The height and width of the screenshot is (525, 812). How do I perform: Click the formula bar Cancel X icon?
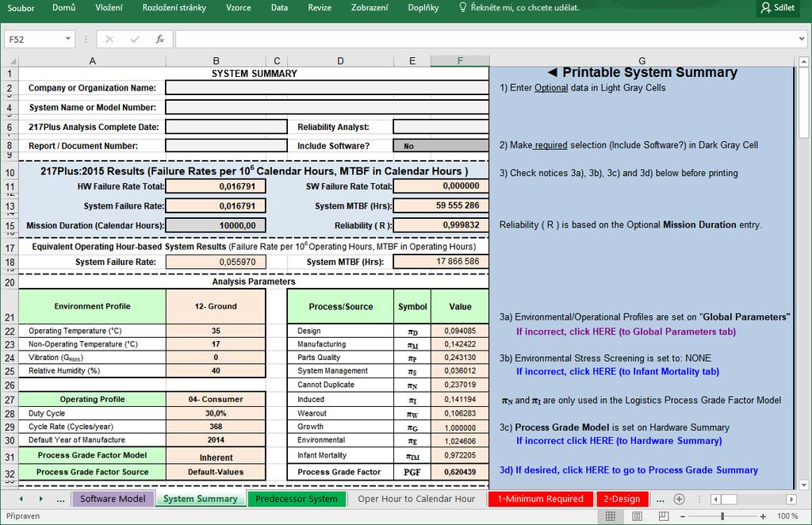point(109,40)
